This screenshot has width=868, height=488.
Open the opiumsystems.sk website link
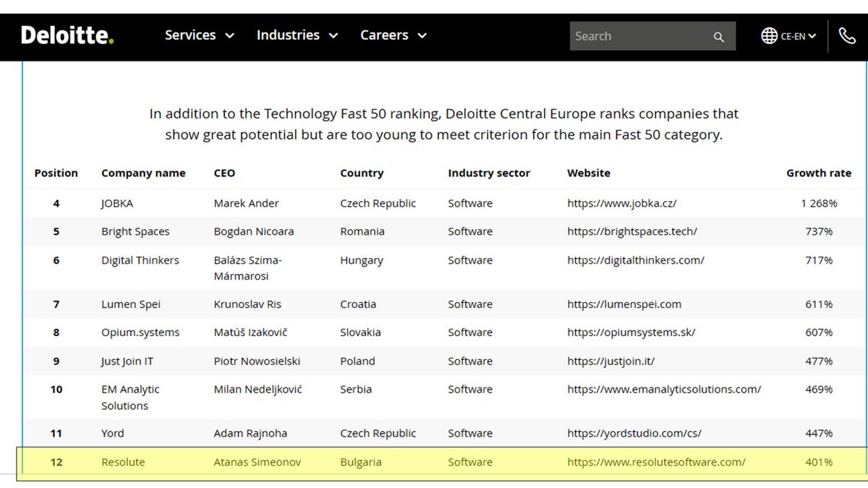pos(631,333)
